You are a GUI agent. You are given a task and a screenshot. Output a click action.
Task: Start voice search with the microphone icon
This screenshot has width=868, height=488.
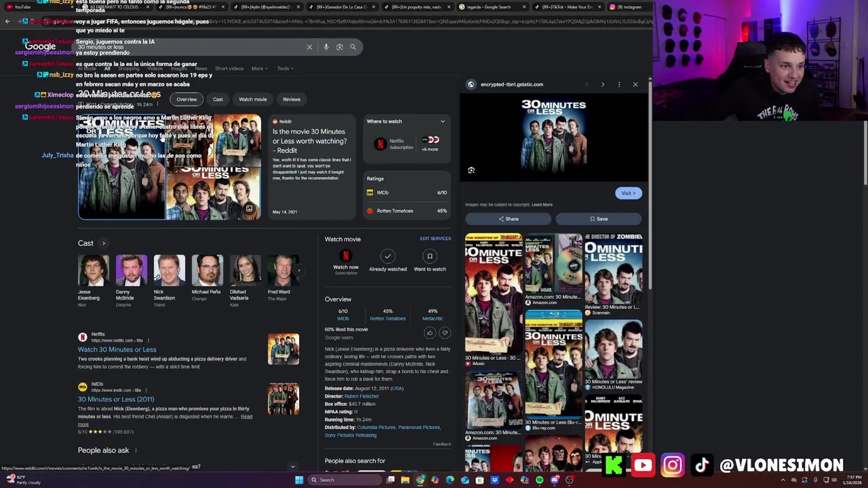click(326, 47)
